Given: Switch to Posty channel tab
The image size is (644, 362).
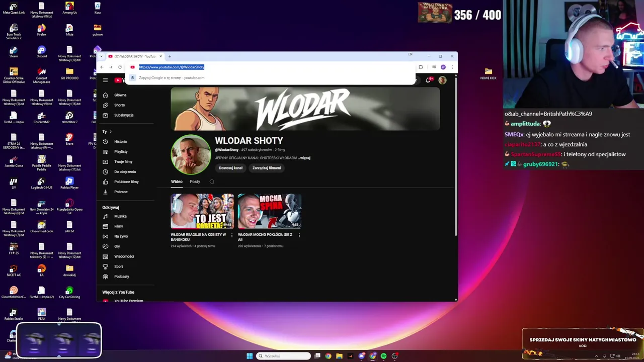Looking at the screenshot, I should [195, 182].
